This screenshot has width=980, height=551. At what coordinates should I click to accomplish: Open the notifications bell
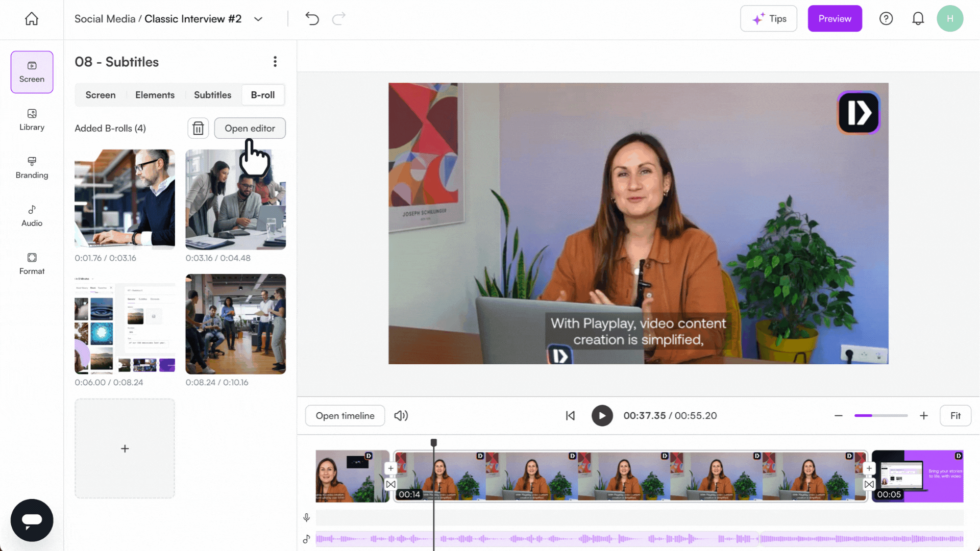(918, 19)
